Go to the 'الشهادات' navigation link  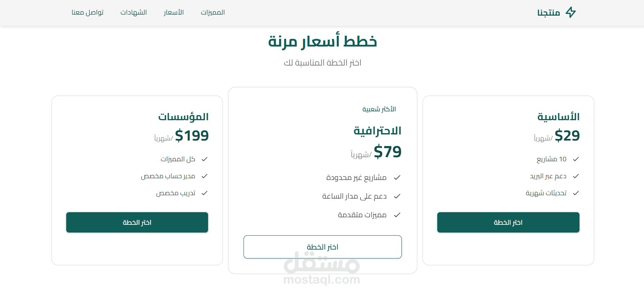tap(133, 12)
